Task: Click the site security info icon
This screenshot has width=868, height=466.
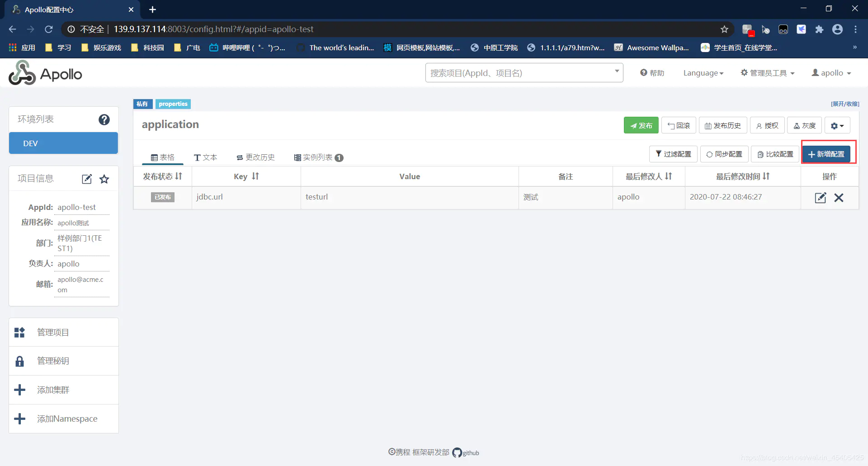Action: (71, 29)
